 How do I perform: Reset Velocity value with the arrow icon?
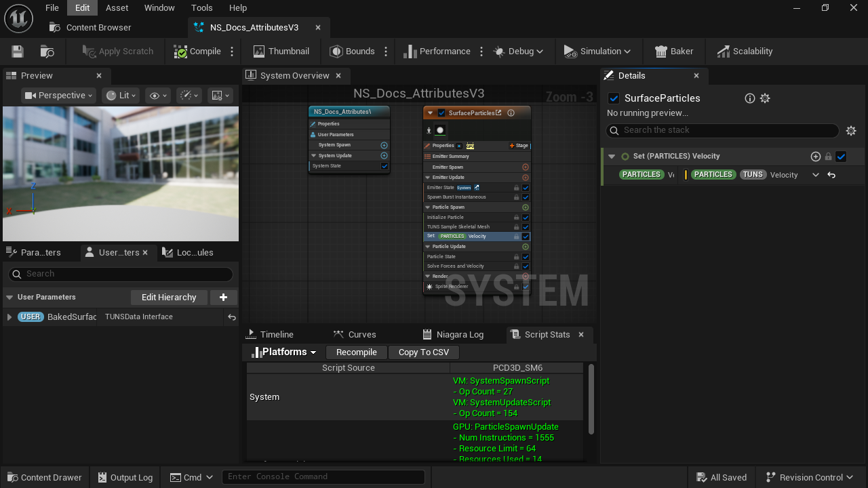click(831, 175)
